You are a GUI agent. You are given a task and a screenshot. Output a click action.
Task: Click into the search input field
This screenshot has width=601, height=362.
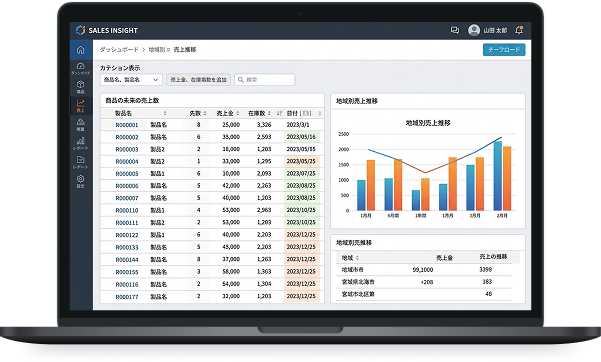[265, 80]
